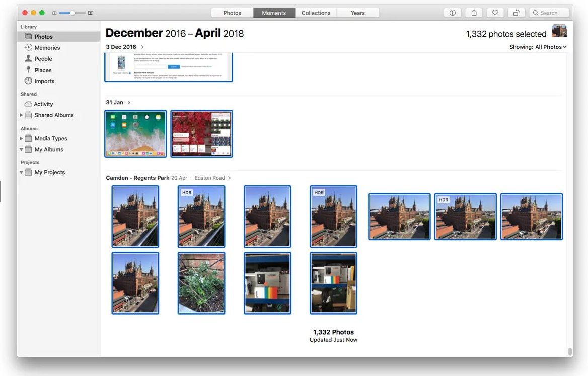588x376 pixels.
Task: Click the My Albums folder icon
Action: (x=28, y=149)
